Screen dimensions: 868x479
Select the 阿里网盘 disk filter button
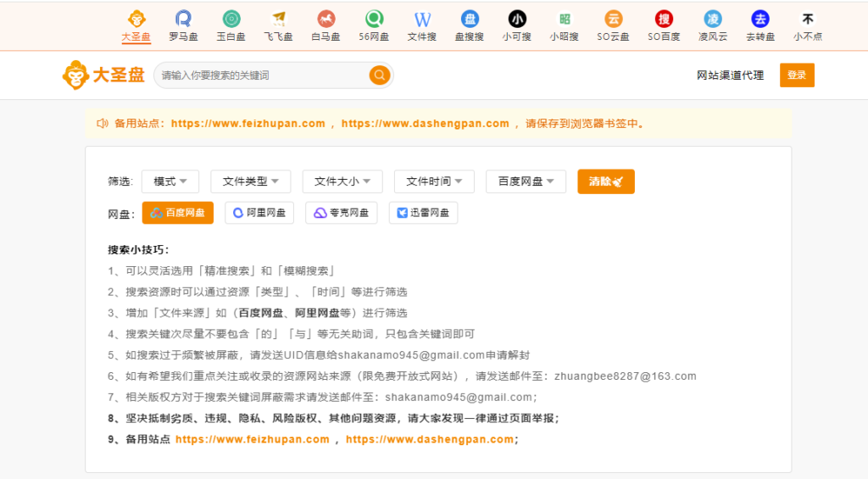259,213
